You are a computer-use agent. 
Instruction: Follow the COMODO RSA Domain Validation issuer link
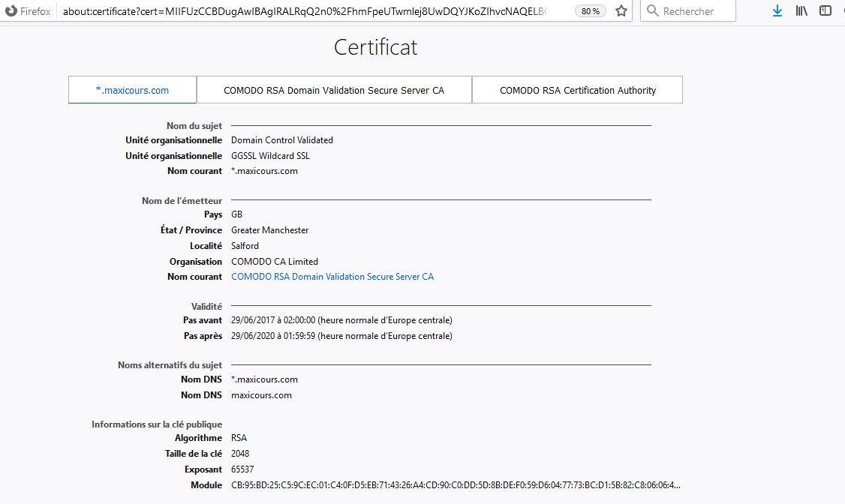[x=332, y=277]
